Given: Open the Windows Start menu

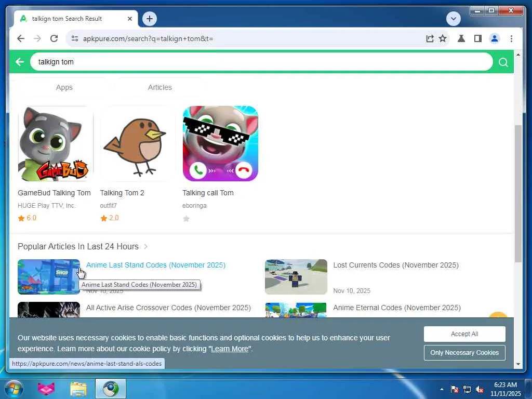Looking at the screenshot, I should 14,389.
